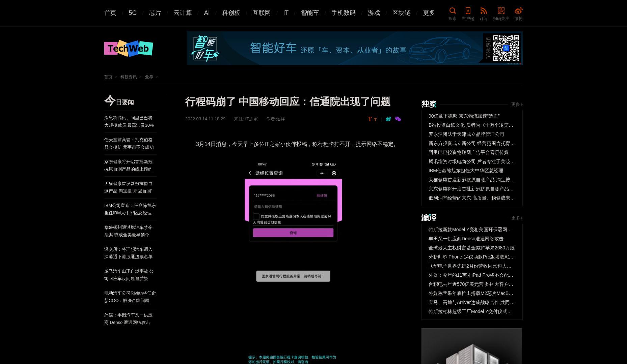Open 台积电去年近570亿美元营收 article
Viewport: 627px width, 364px height.
coord(471,284)
